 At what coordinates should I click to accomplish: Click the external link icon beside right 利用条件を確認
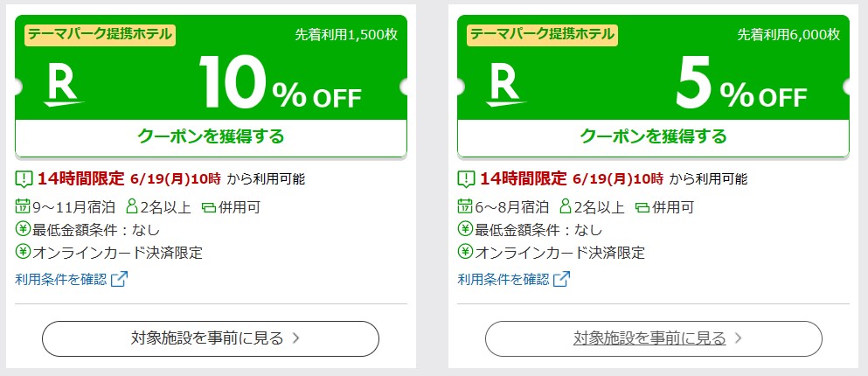tap(561, 279)
